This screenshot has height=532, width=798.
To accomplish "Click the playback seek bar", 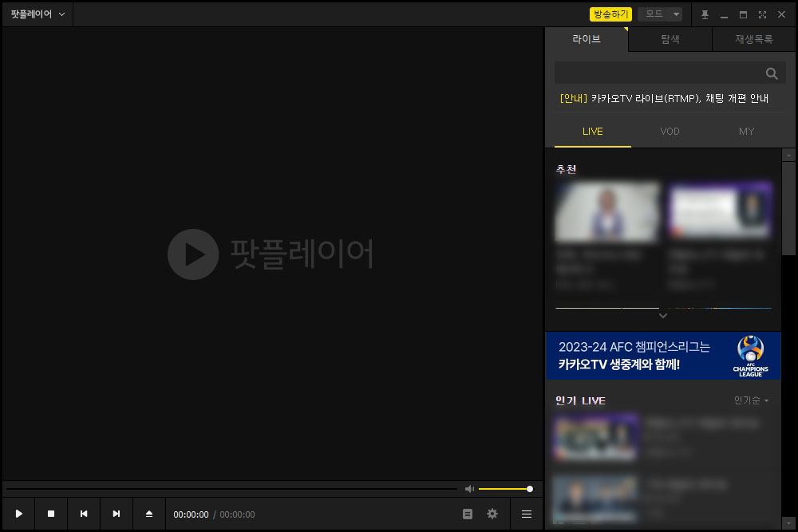I will point(231,489).
